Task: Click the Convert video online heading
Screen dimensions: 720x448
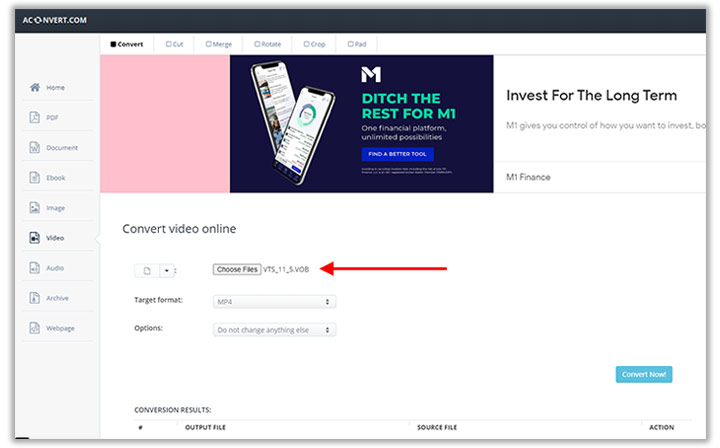Action: pyautogui.click(x=179, y=229)
